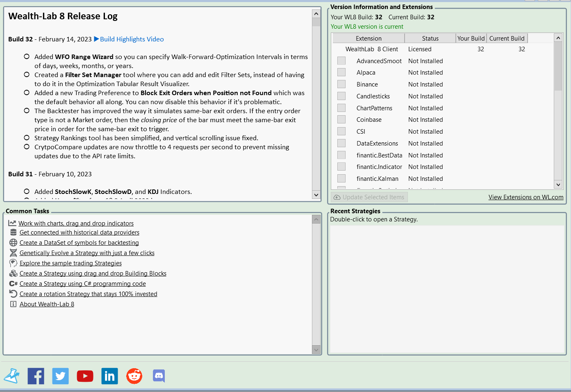Click the release log scrollbar down arrow

pos(316,195)
